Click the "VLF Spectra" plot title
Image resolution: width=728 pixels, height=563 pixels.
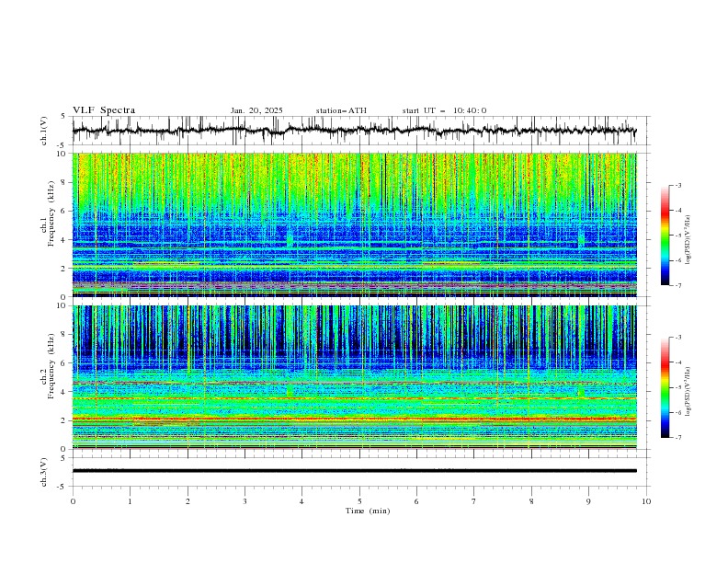pyautogui.click(x=104, y=110)
